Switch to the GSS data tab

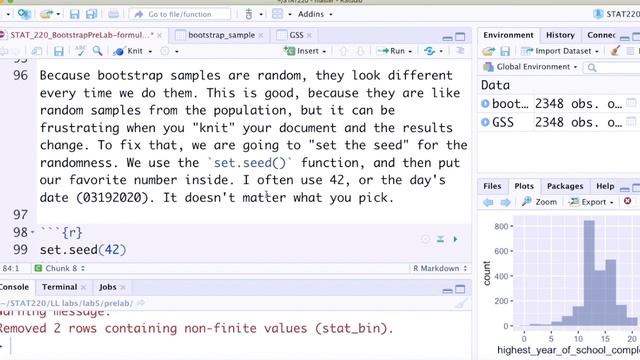point(296,35)
